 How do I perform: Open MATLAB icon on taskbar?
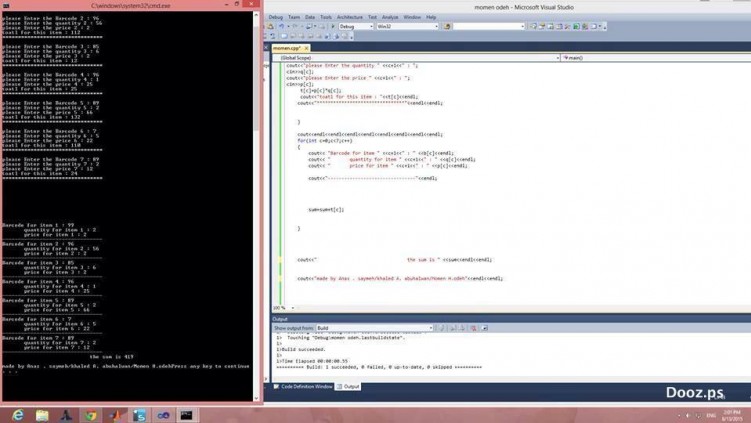pos(114,415)
